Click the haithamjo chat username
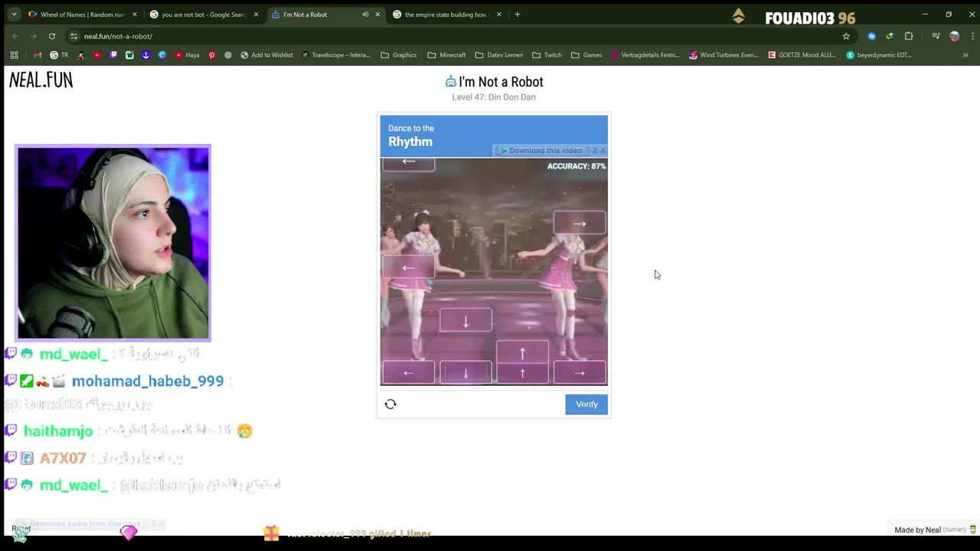The image size is (980, 551). 58,431
